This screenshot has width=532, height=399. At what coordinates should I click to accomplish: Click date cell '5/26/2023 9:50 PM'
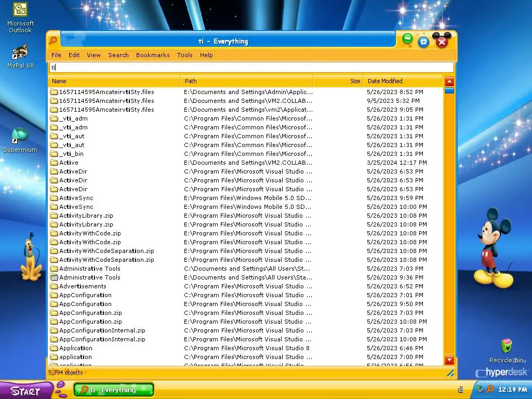[x=395, y=303]
